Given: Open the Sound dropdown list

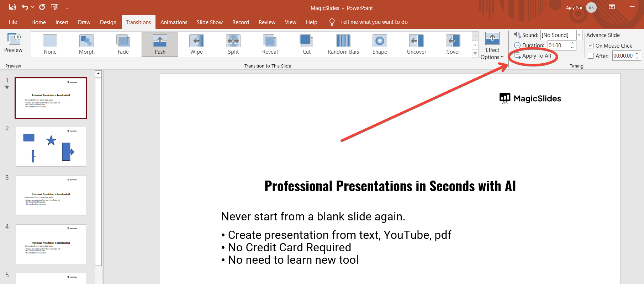Looking at the screenshot, I should [x=579, y=35].
